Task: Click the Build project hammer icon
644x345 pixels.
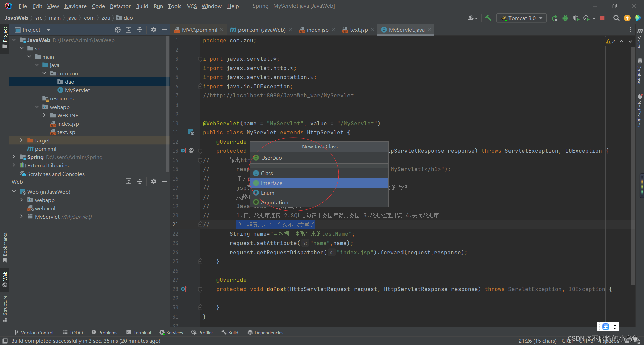Action: click(x=488, y=18)
